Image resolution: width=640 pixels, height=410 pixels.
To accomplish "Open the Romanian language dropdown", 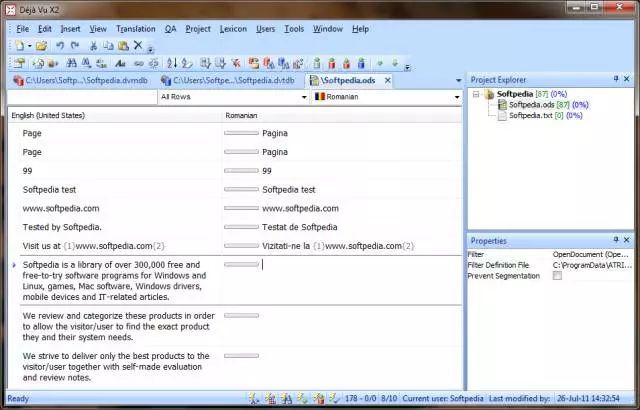I will tap(457, 97).
